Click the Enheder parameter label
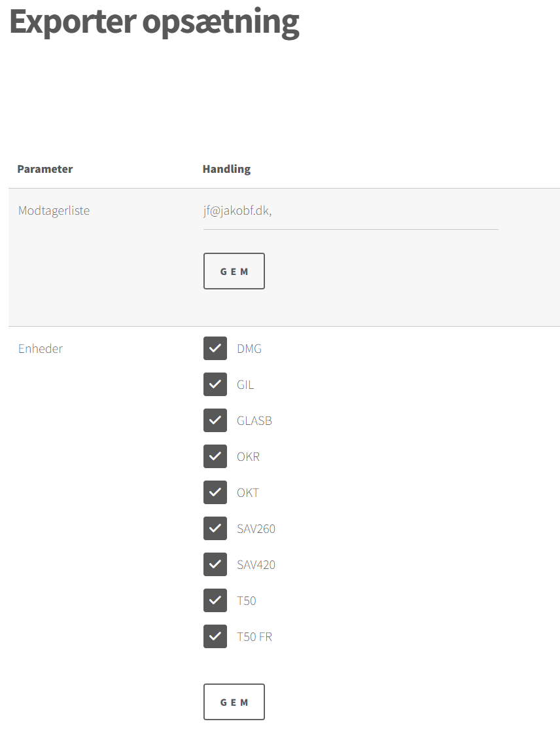 [41, 349]
